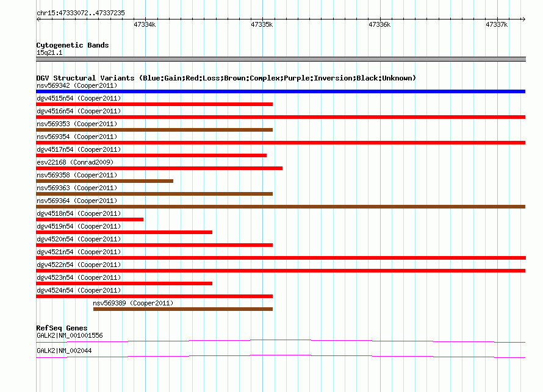Click the gray 15q21.1 cytogenetic band bar

pyautogui.click(x=281, y=59)
